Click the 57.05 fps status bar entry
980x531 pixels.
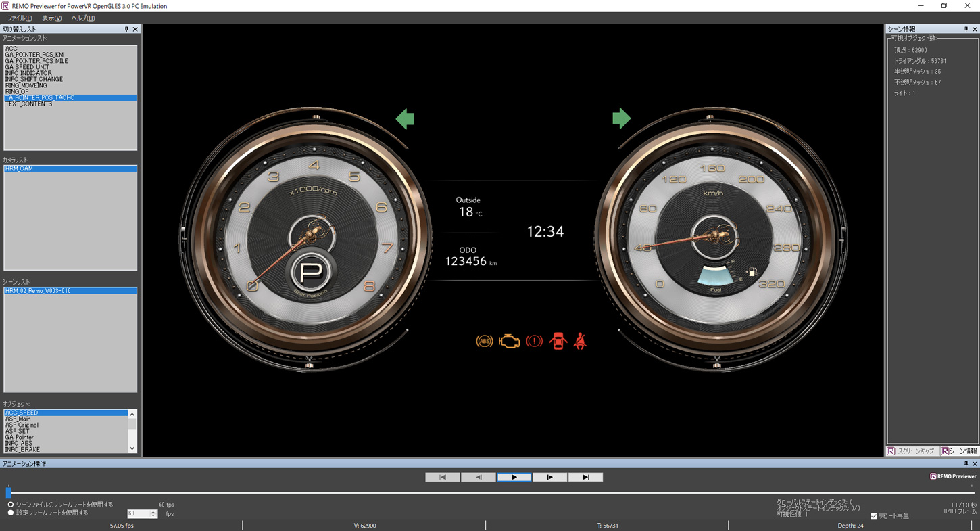tap(122, 526)
